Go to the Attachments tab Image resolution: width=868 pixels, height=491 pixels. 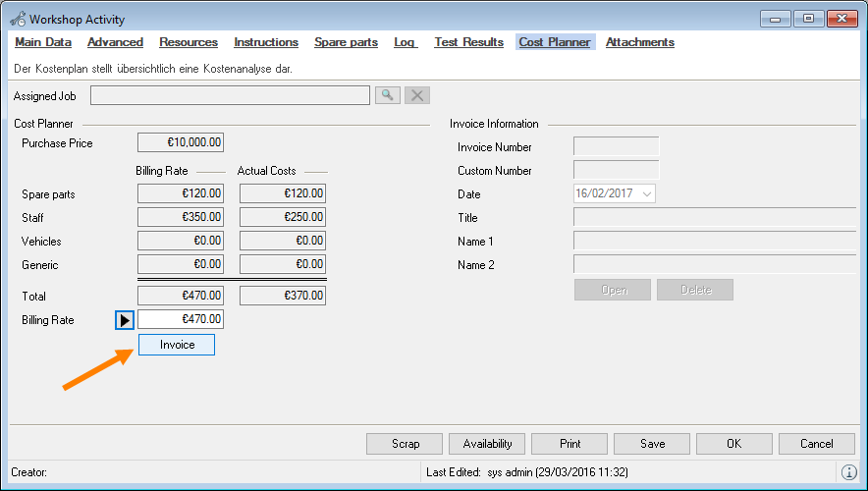639,42
